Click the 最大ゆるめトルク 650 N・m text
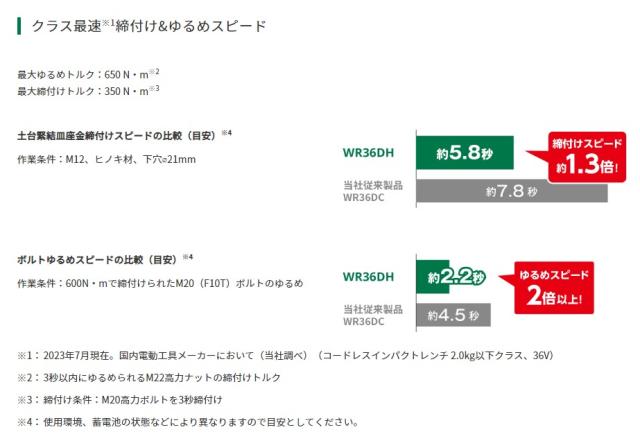 tap(88, 74)
